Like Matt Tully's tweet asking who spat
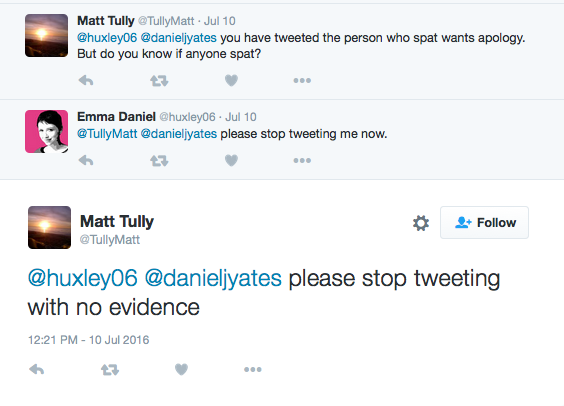 [231, 80]
